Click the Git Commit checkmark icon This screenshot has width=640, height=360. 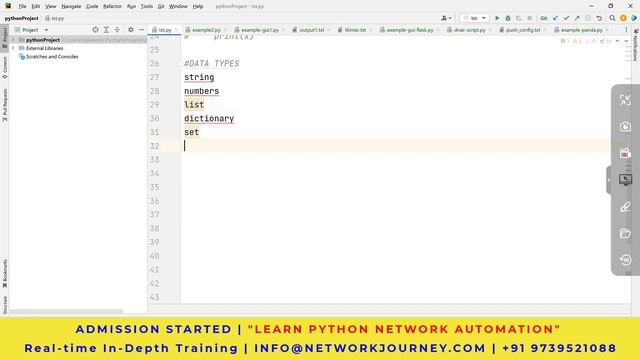point(566,18)
